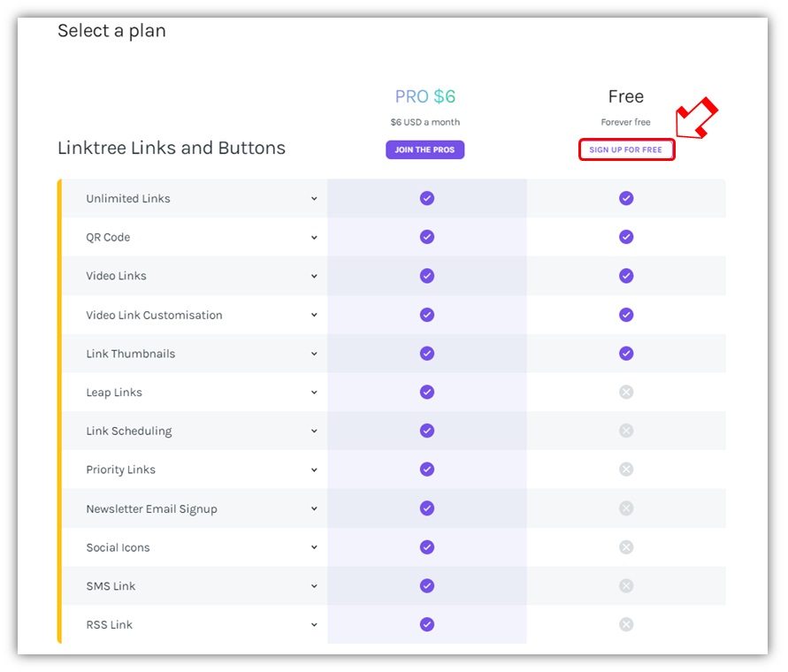Click the Unlimited Links label

[128, 199]
